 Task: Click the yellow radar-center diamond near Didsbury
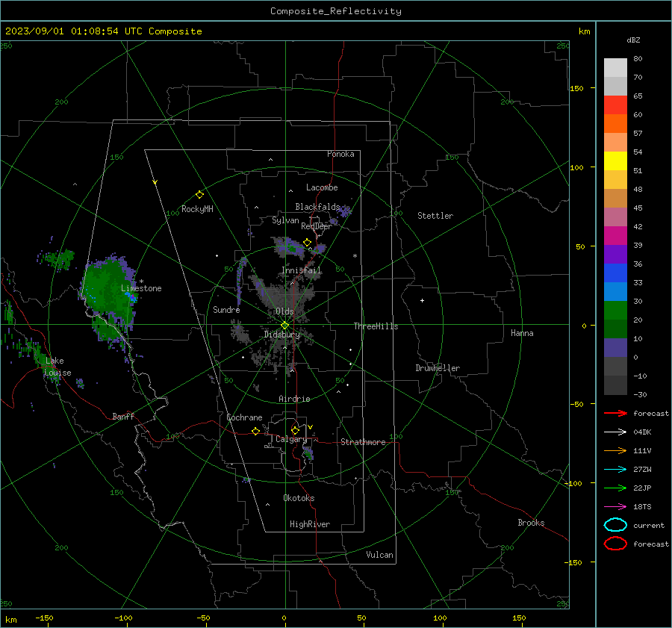point(285,325)
